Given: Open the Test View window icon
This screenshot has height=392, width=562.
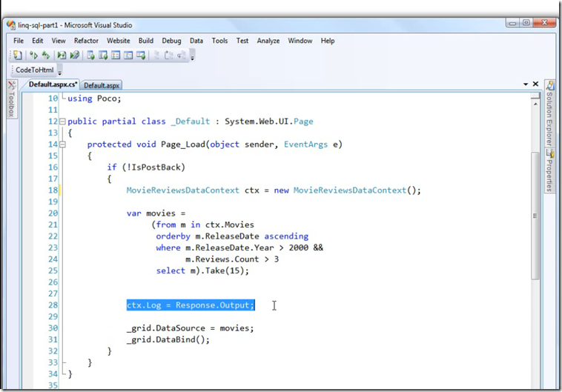Looking at the screenshot, I should 90,55.
